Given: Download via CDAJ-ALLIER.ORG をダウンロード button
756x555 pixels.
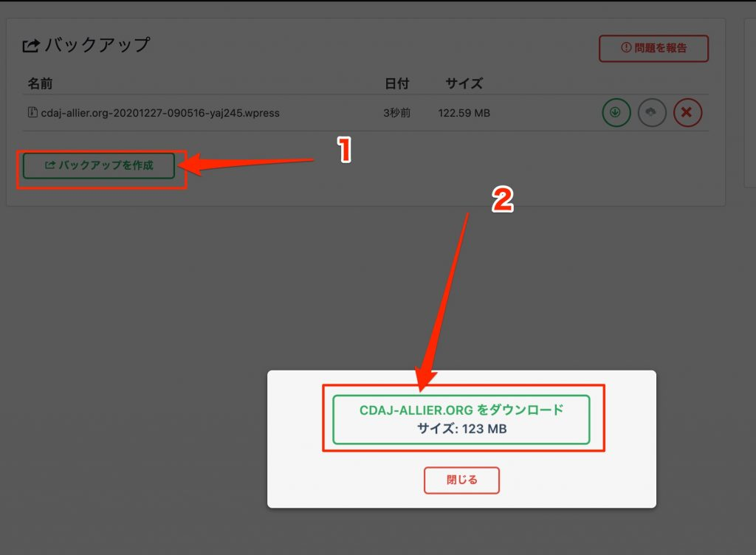Looking at the screenshot, I should pos(461,419).
